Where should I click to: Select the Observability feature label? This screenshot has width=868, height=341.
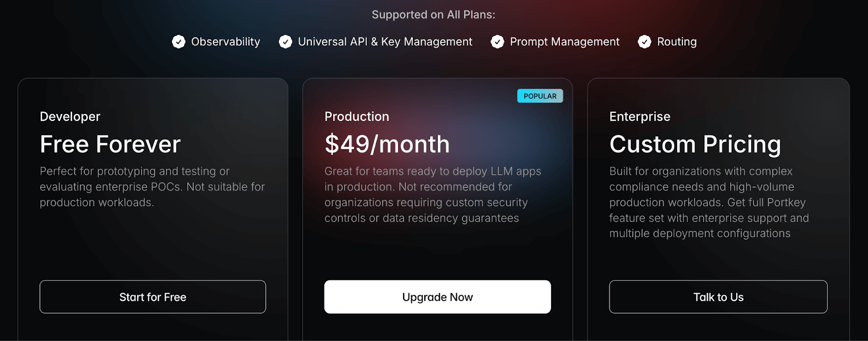[x=225, y=42]
